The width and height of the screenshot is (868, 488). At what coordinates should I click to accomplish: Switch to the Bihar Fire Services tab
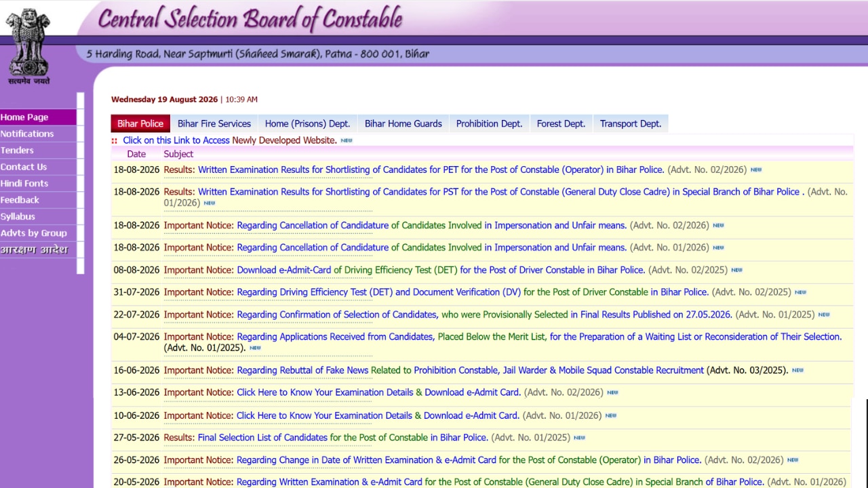tap(214, 123)
